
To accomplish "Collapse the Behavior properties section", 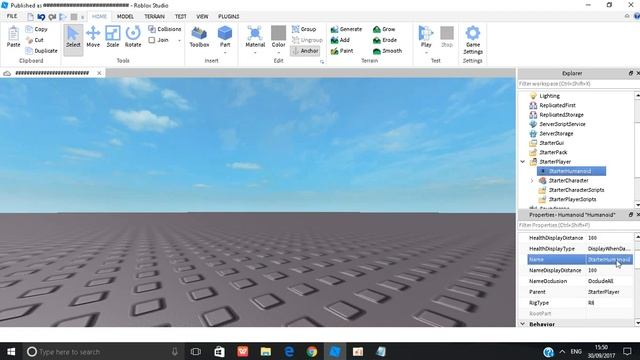I will pyautogui.click(x=522, y=324).
